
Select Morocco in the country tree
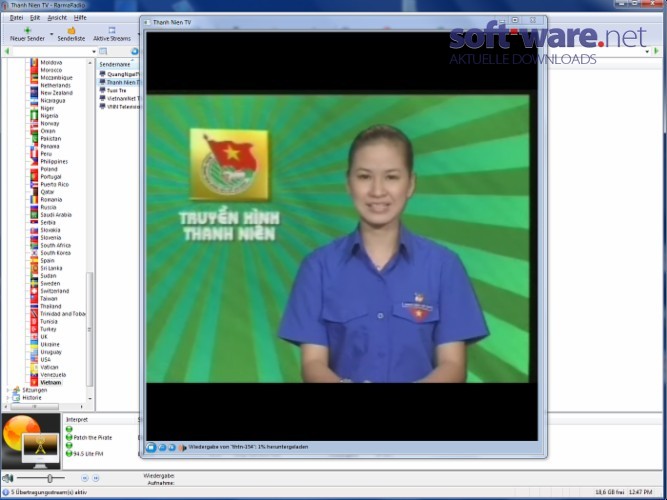[51, 70]
